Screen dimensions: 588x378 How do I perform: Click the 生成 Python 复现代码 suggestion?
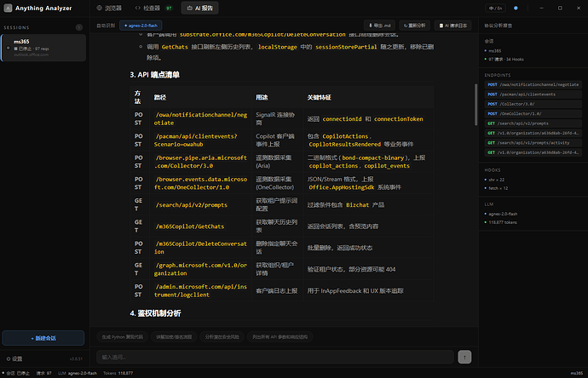click(122, 337)
